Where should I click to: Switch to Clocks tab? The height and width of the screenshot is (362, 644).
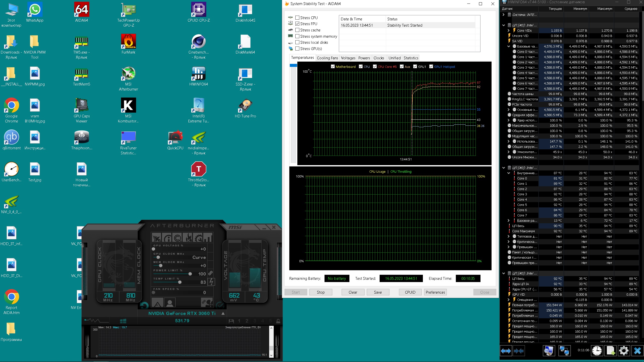click(x=379, y=58)
